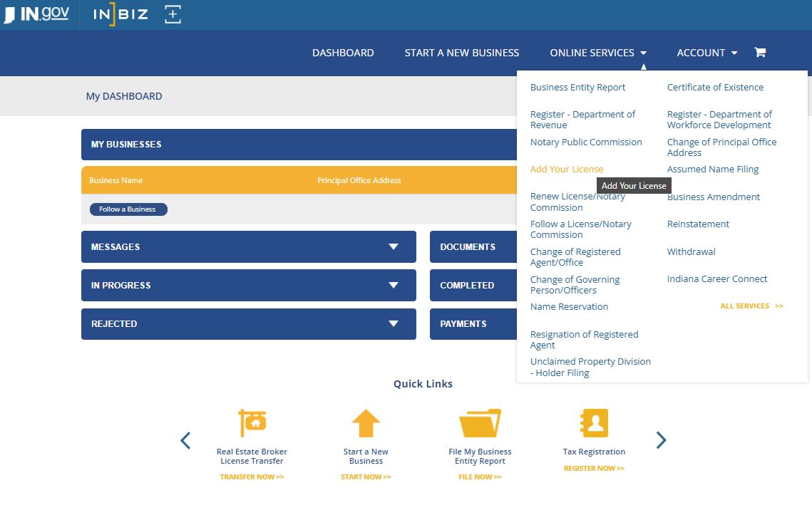Screen dimensions: 812x510
Task: Click the shopping cart icon
Action: (x=760, y=53)
